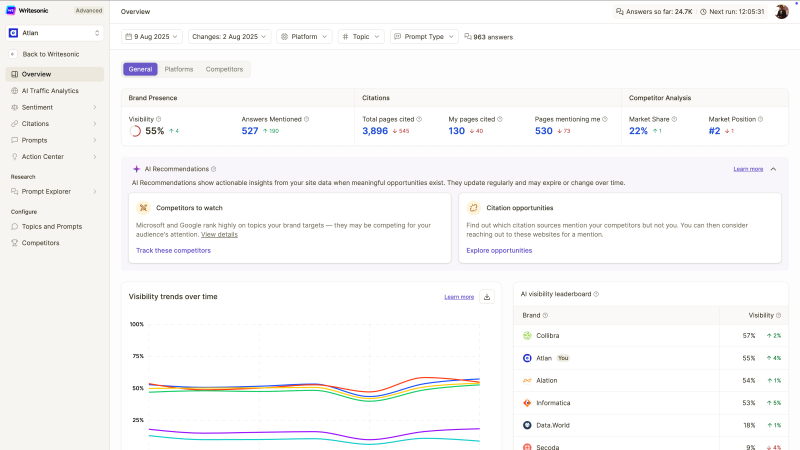Click the download icon on visibility trends chart
The width and height of the screenshot is (800, 450).
[487, 297]
